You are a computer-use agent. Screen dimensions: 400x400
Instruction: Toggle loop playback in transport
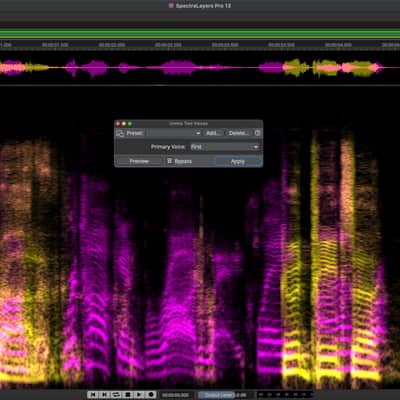tap(116, 395)
